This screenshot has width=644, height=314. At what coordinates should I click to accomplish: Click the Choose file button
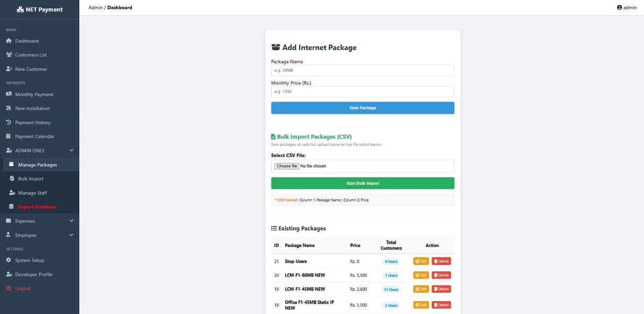[287, 166]
